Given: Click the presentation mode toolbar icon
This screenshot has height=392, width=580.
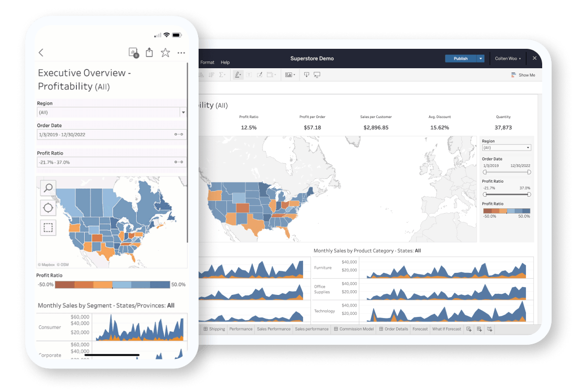Looking at the screenshot, I should click(x=317, y=75).
